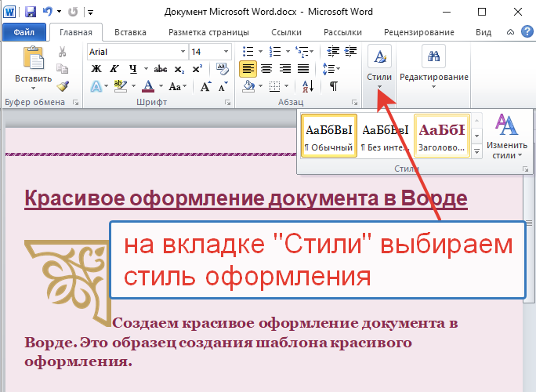Toggle bold Ж formatting
This screenshot has width=536, height=392.
(x=96, y=69)
